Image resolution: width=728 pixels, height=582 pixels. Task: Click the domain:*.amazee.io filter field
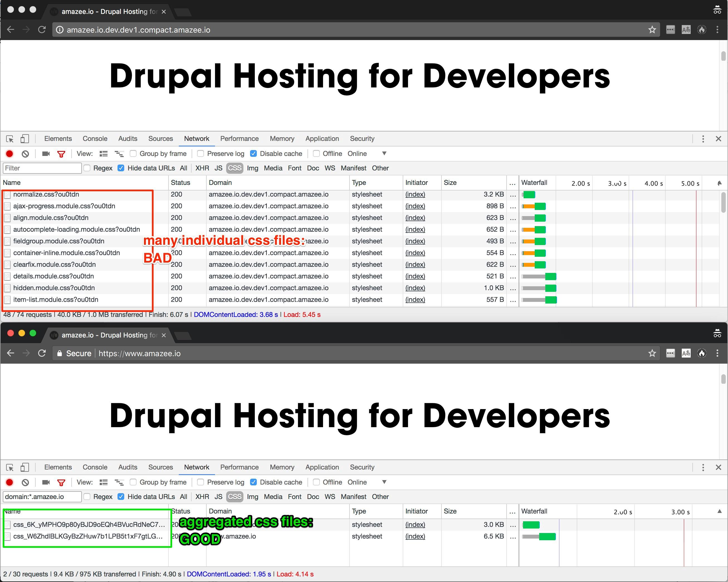[x=42, y=497]
